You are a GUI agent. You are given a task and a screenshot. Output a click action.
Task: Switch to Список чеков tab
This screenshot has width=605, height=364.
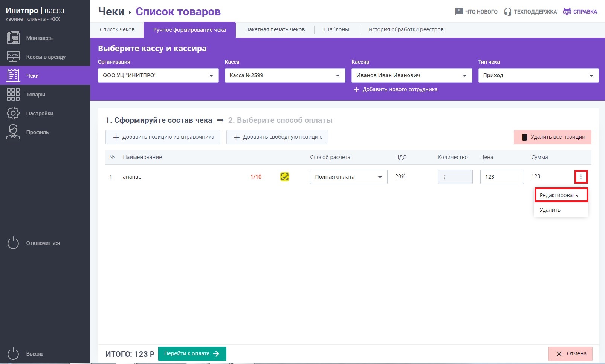(117, 29)
